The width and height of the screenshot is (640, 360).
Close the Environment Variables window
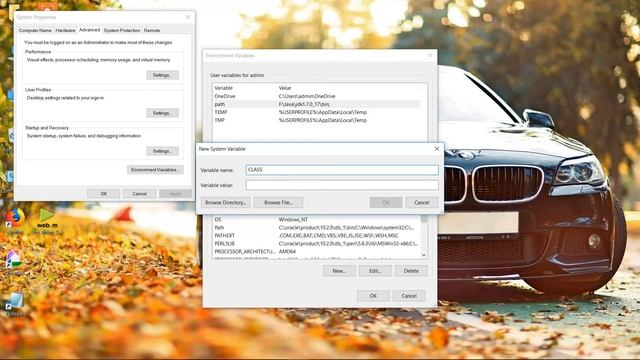[x=430, y=55]
